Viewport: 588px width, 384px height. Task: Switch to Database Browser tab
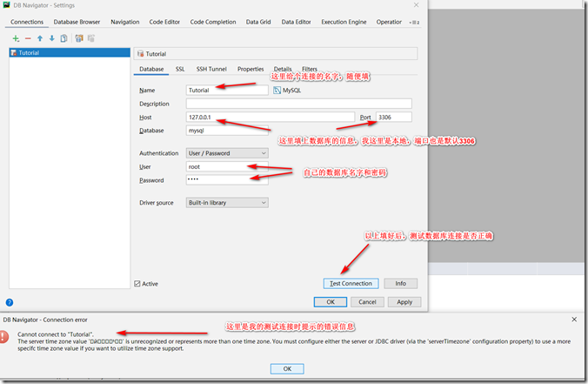77,22
